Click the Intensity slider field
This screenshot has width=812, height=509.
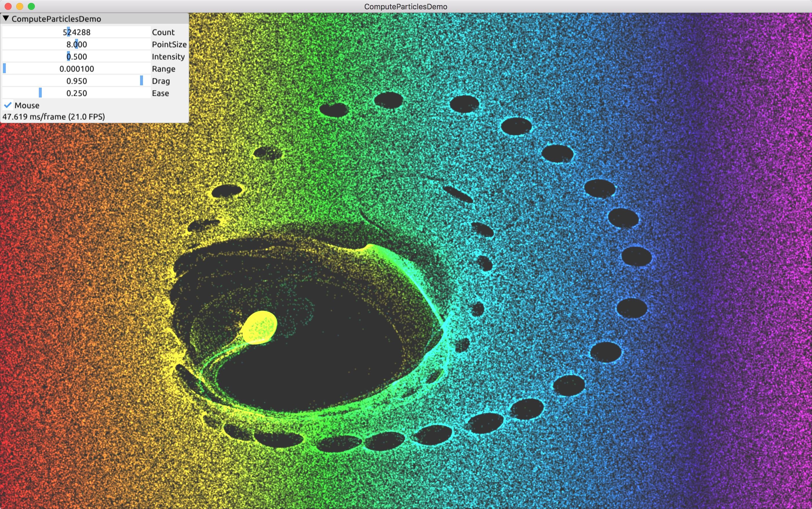[76, 57]
